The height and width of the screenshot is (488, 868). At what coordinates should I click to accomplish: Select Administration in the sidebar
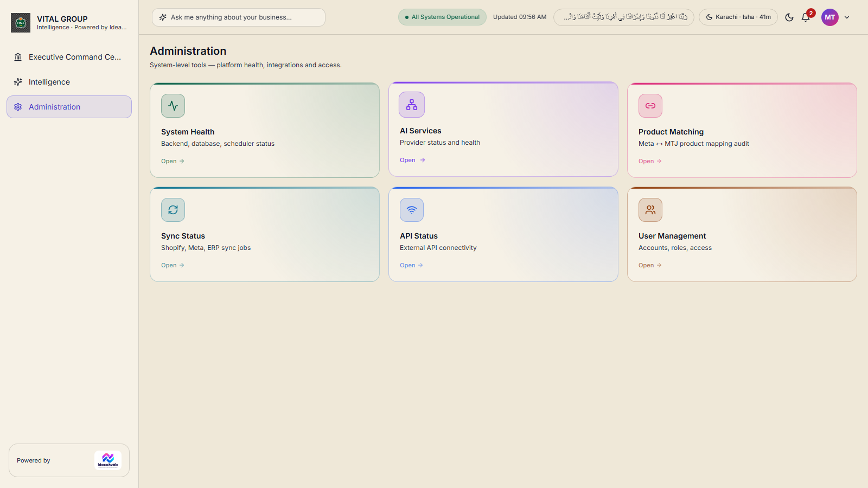69,107
